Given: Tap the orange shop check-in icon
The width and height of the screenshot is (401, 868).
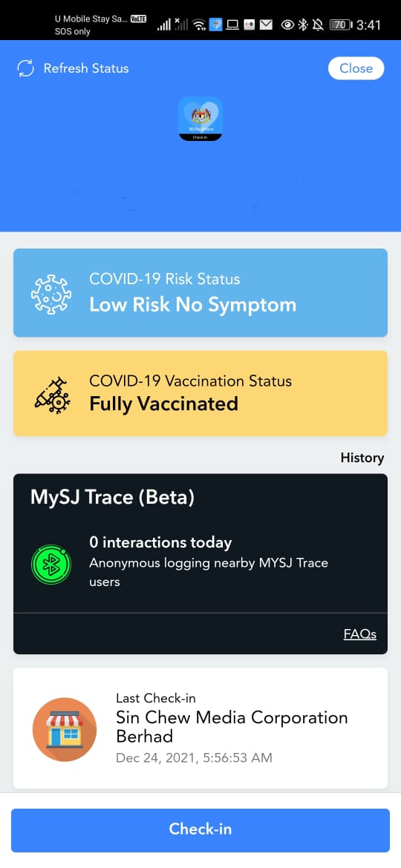Looking at the screenshot, I should pyautogui.click(x=65, y=729).
